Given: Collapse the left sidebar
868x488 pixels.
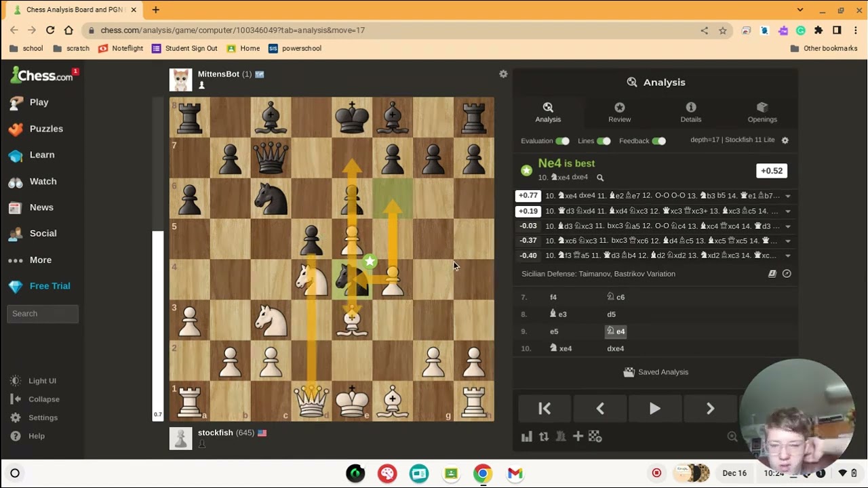Looking at the screenshot, I should tap(35, 399).
